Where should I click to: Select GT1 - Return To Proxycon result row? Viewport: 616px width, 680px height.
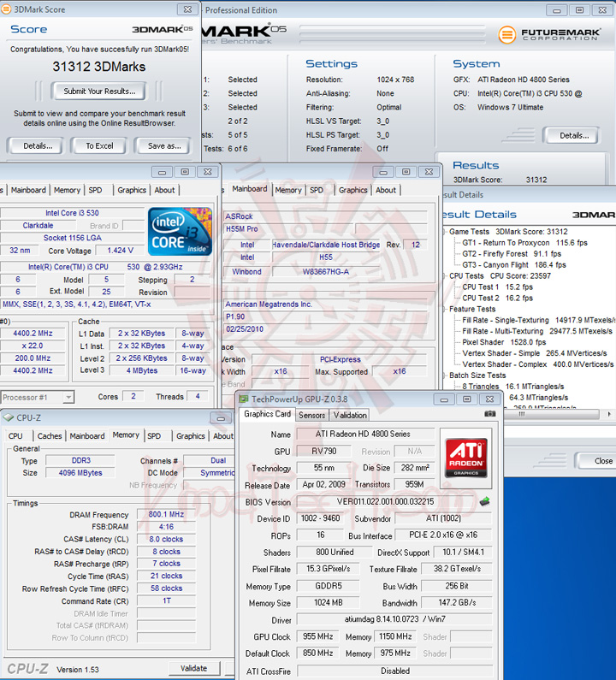click(524, 243)
